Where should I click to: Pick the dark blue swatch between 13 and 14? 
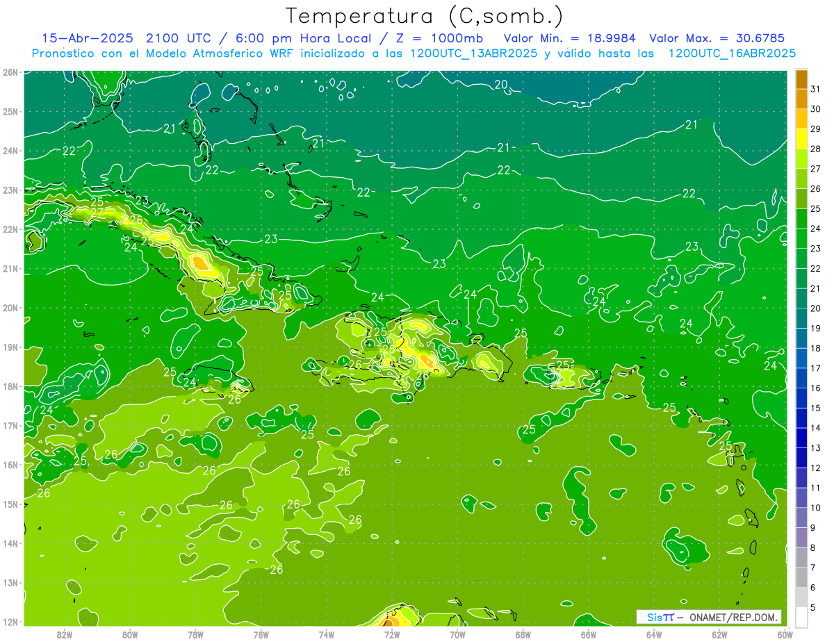click(801, 438)
